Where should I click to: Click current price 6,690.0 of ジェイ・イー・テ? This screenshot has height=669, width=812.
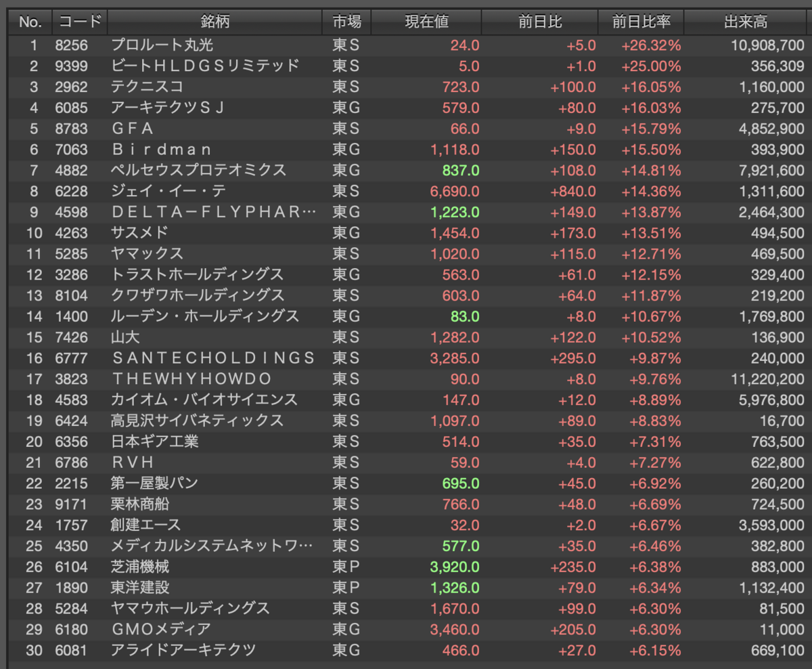[455, 192]
